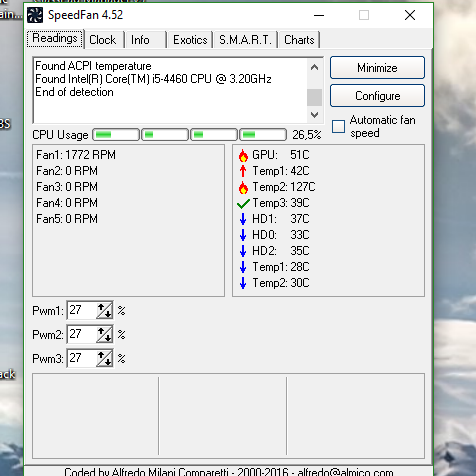Click the blue down arrow beside Temp1 28C

pyautogui.click(x=243, y=267)
